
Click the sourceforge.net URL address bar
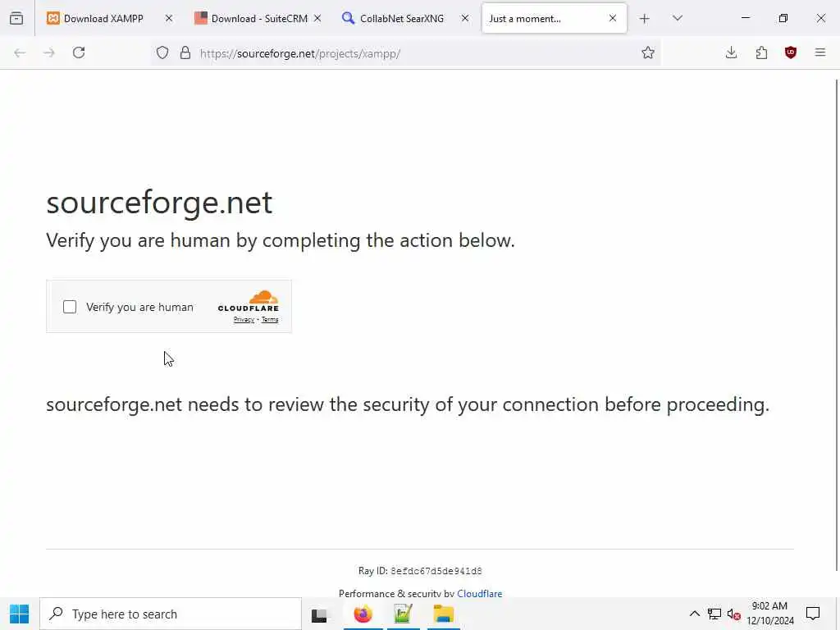410,53
